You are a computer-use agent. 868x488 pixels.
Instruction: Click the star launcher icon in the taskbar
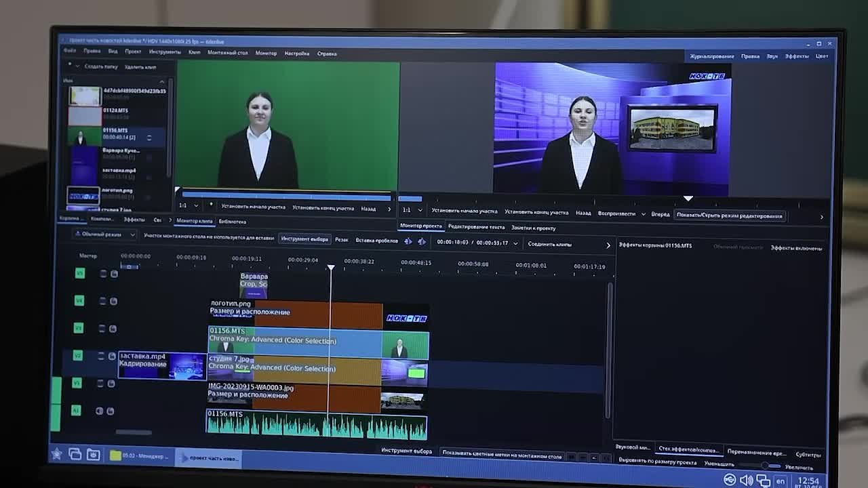[57, 454]
